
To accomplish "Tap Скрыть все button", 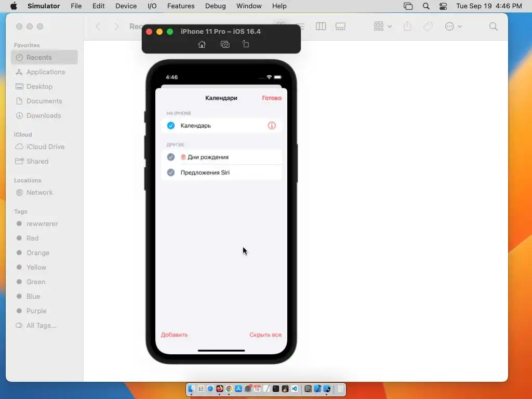I will click(265, 335).
